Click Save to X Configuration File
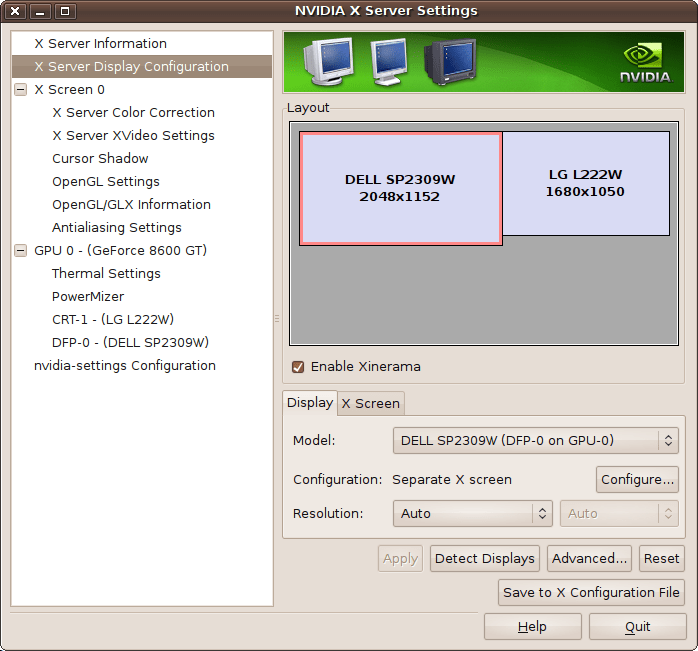The height and width of the screenshot is (651, 698). pos(591,592)
